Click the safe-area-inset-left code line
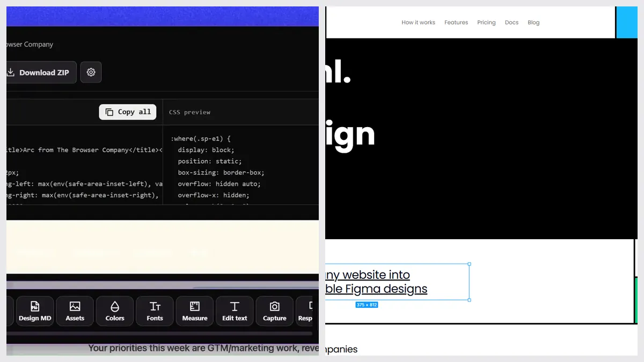 (x=84, y=184)
